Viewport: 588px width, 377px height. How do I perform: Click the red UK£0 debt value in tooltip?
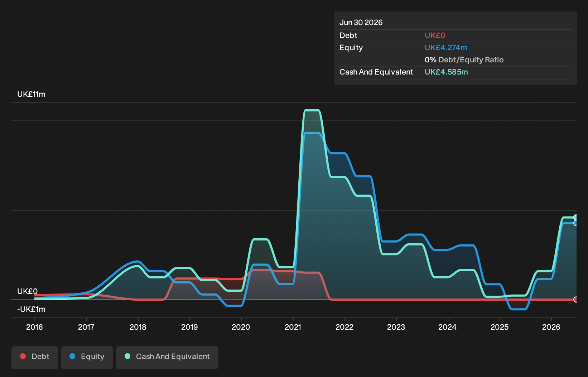[435, 35]
